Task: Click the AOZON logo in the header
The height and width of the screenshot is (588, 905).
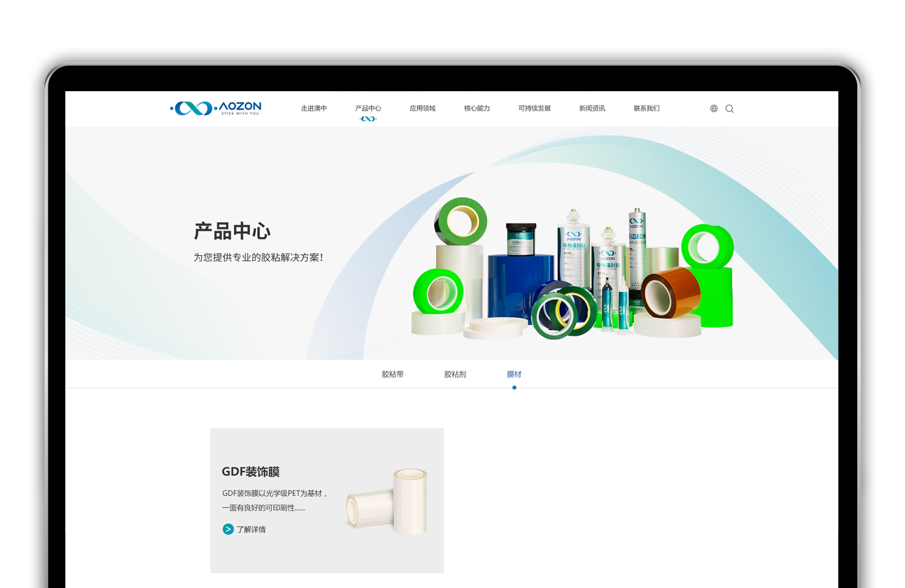Action: pos(216,108)
